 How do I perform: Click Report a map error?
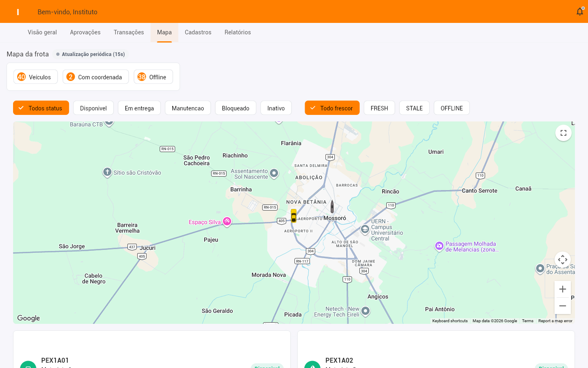[x=555, y=321]
